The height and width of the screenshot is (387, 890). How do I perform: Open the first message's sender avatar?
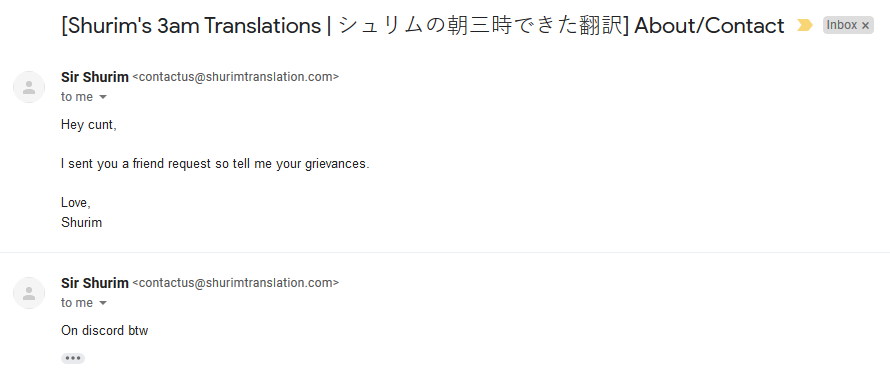(x=29, y=87)
